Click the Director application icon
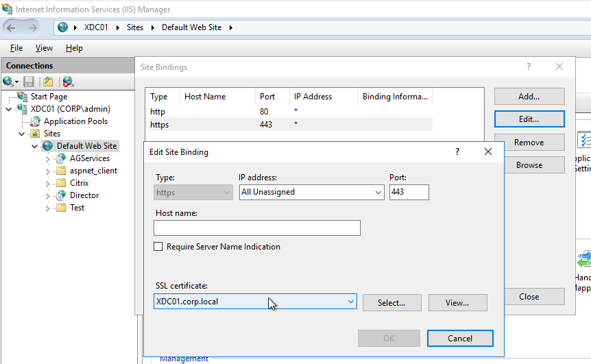Viewport: 591px width, 364px height. tap(61, 195)
